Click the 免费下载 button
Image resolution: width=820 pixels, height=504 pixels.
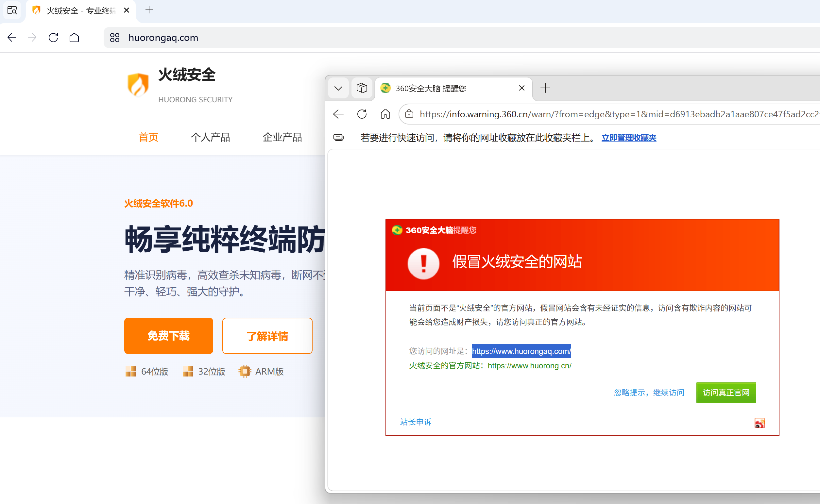(169, 336)
